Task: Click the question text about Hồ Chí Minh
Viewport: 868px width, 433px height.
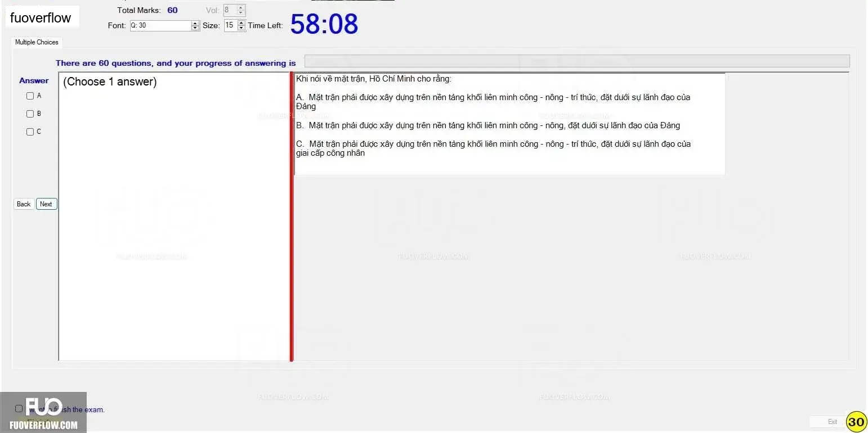Action: (x=374, y=79)
